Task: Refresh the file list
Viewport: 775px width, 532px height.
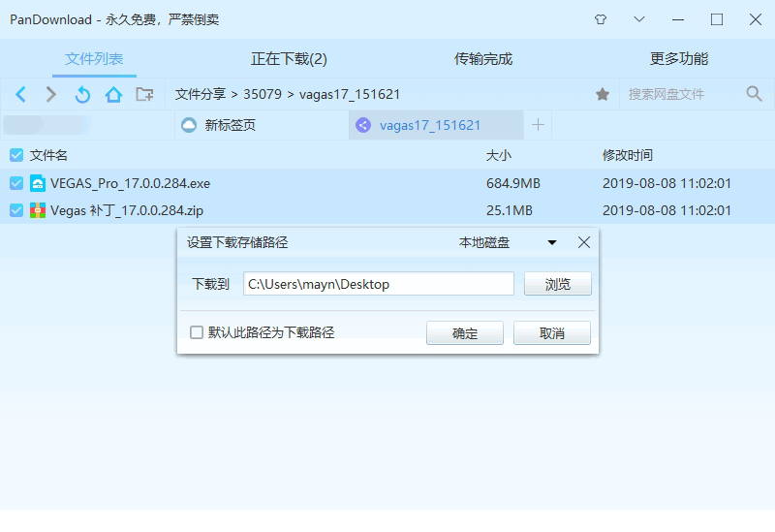Action: click(82, 94)
